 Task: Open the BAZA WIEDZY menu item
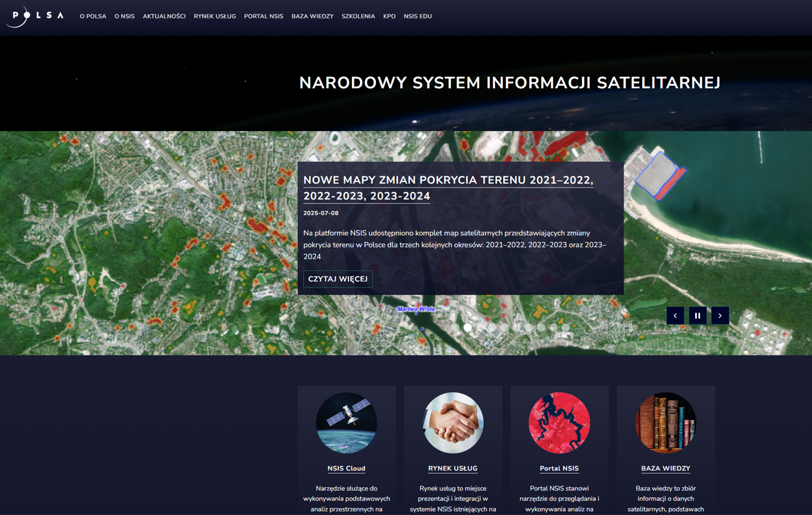pos(312,17)
